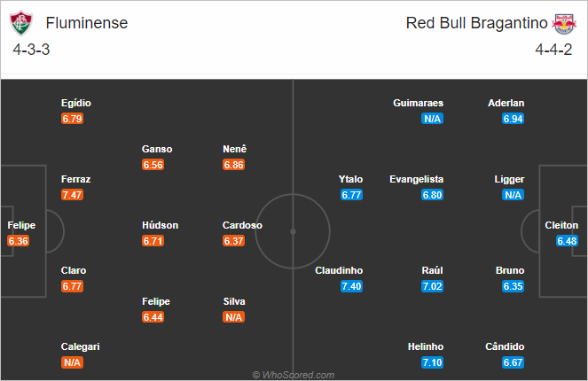Click the 4-4-2 formation label
Image resolution: width=588 pixels, height=381 pixels.
pos(553,50)
